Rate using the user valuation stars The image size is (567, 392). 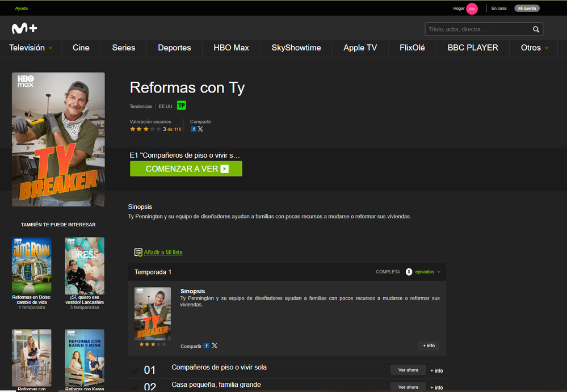[x=145, y=129]
